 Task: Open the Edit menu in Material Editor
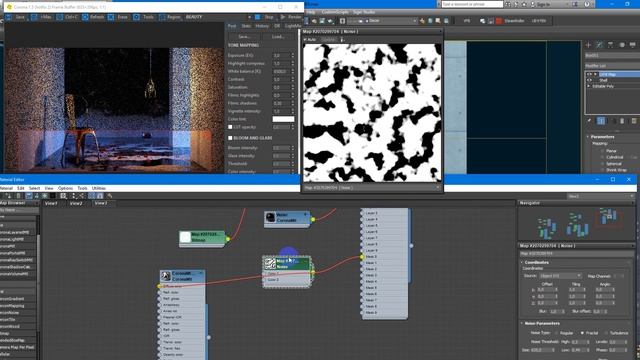21,188
